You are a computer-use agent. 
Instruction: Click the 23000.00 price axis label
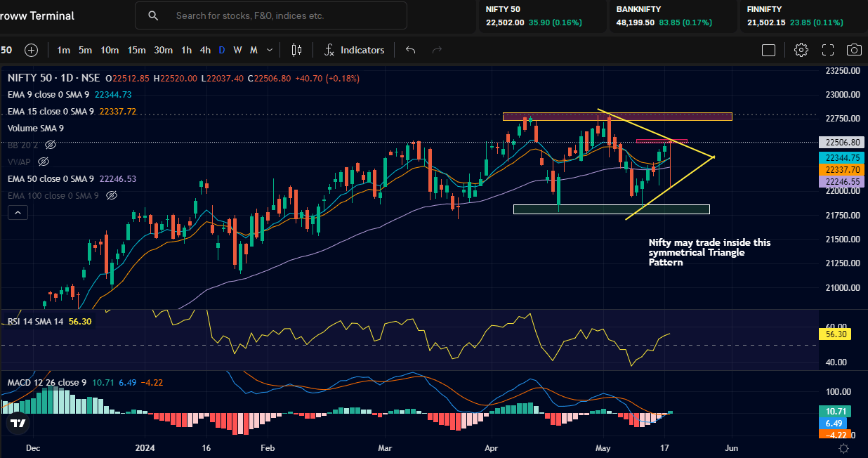(x=843, y=95)
